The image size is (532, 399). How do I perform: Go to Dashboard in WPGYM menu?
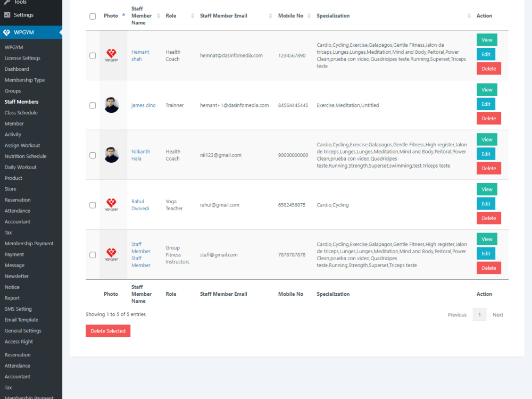(x=16, y=69)
